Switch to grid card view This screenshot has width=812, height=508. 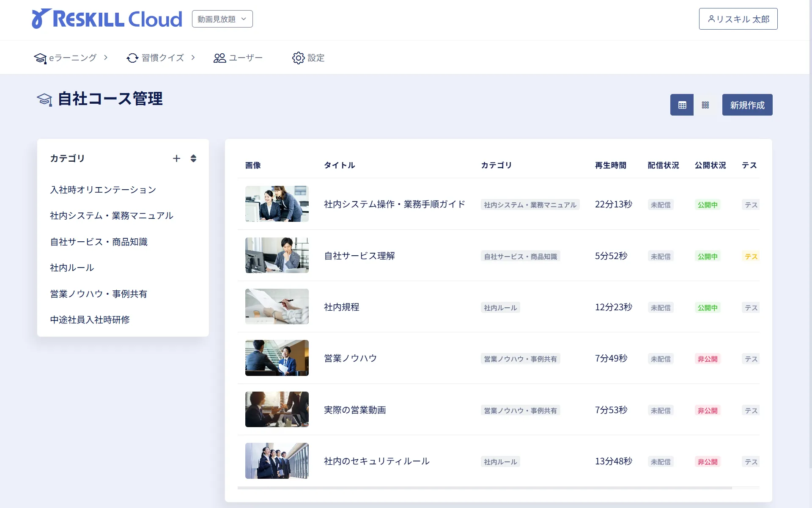point(705,105)
